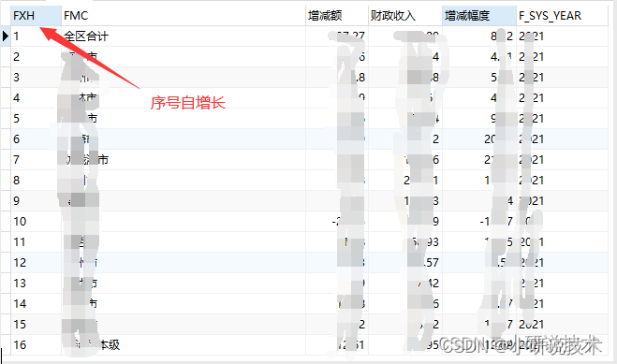Select the FXH cell with value 15
This screenshot has height=364, width=617.
[x=36, y=324]
